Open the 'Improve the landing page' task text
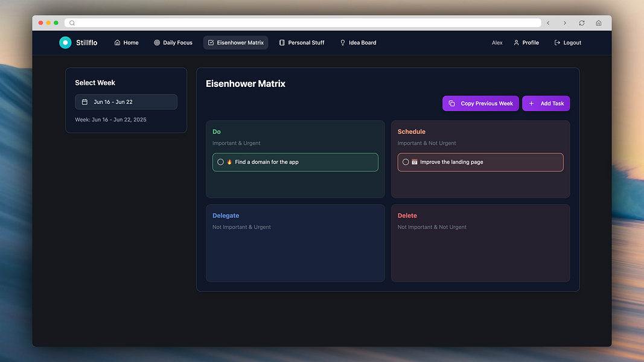Viewport: 644px width, 362px height. coord(451,162)
